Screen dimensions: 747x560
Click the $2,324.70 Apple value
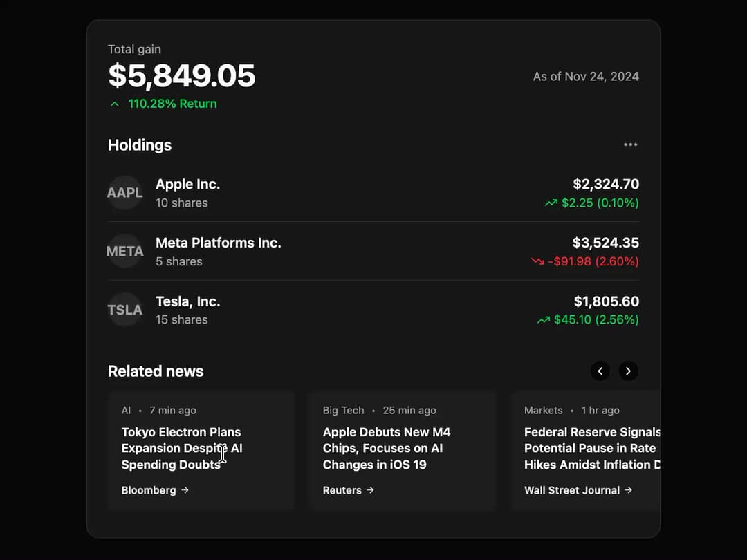pyautogui.click(x=606, y=185)
